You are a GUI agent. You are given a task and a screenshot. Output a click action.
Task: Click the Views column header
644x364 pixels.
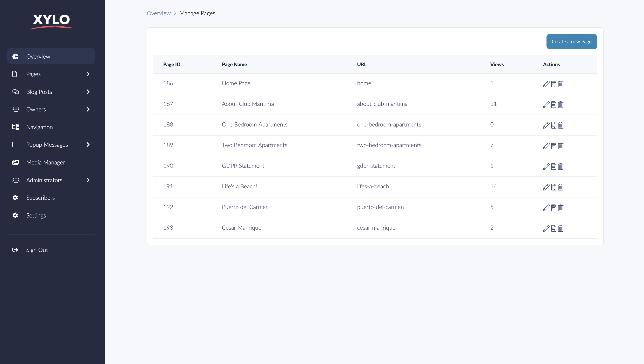coord(497,65)
